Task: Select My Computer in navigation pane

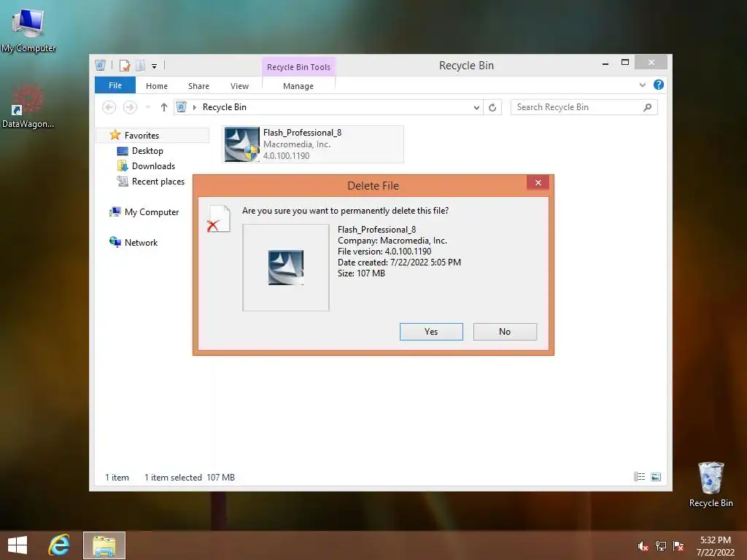Action: tap(152, 212)
